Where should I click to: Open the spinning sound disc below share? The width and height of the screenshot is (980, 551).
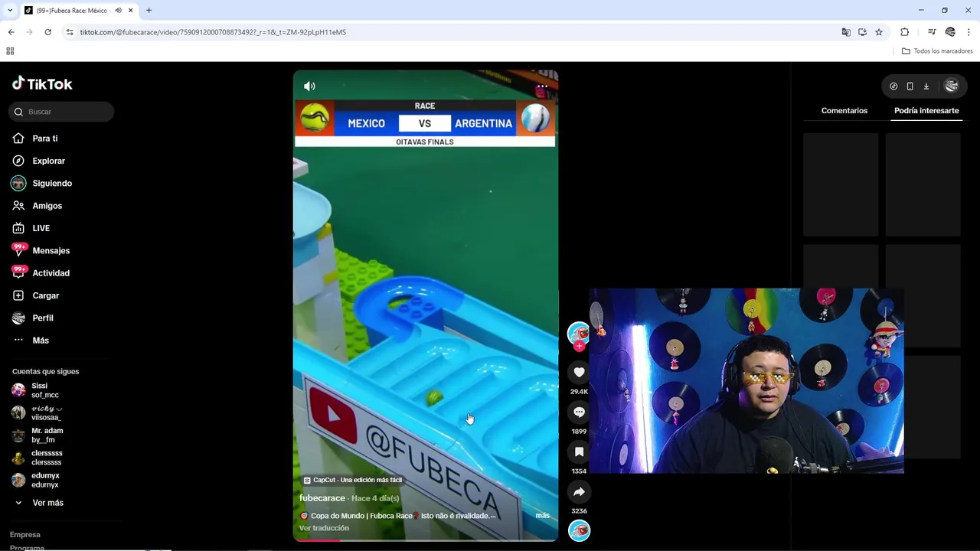tap(579, 530)
